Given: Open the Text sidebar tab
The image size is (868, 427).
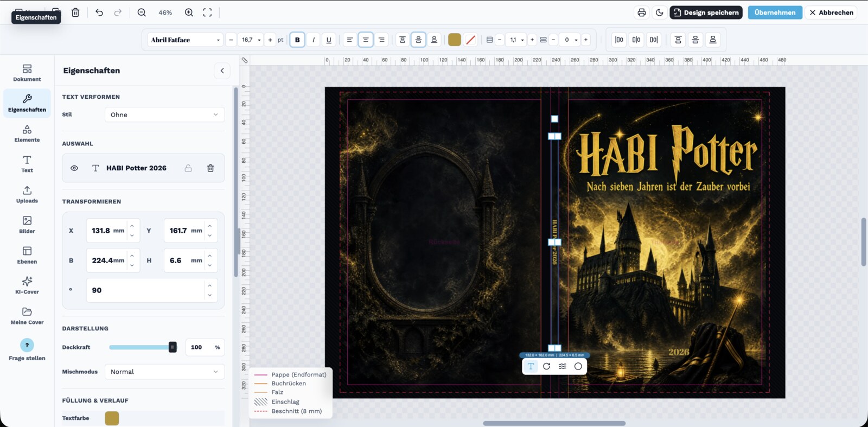Looking at the screenshot, I should (27, 164).
